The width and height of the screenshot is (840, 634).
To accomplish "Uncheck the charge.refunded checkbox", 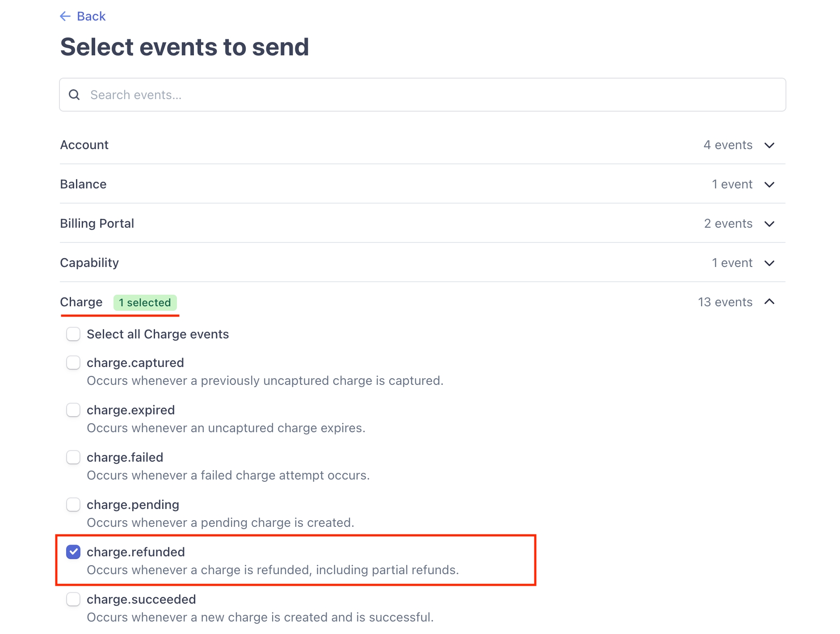I will click(73, 552).
